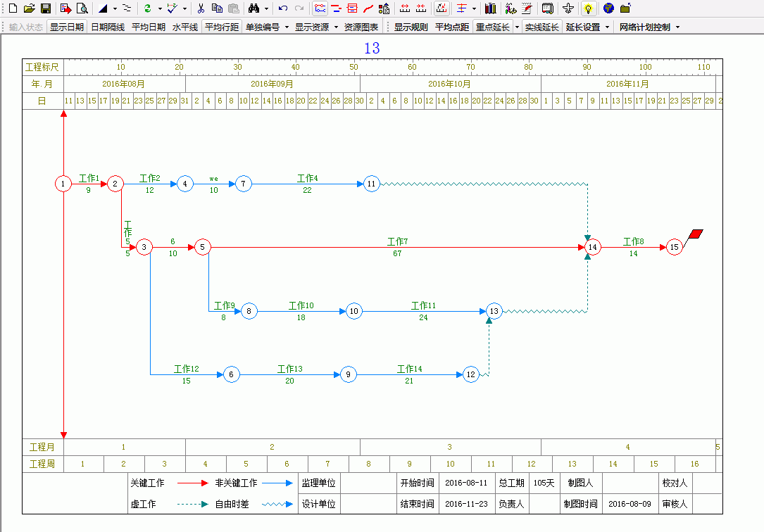Open dropdown arrow beside binoculars icon
The image size is (764, 532).
coord(267,8)
